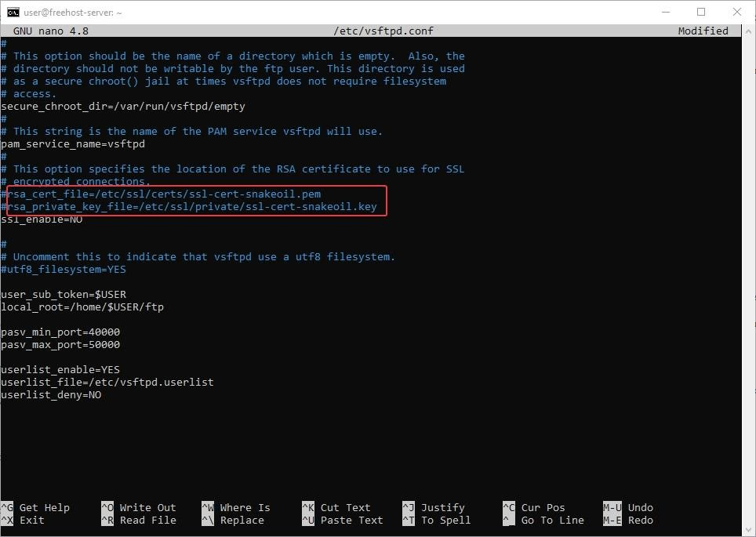Click the vertical scrollbar on the right edge
The image size is (756, 537).
[749, 267]
